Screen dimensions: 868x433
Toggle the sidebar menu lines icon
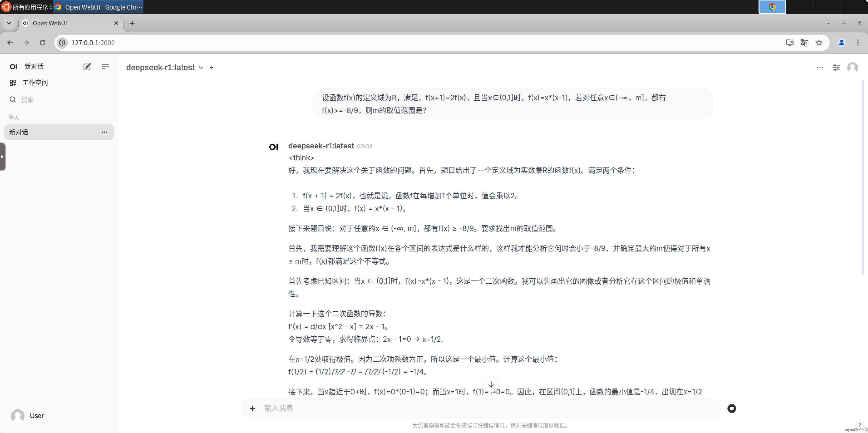tap(105, 67)
